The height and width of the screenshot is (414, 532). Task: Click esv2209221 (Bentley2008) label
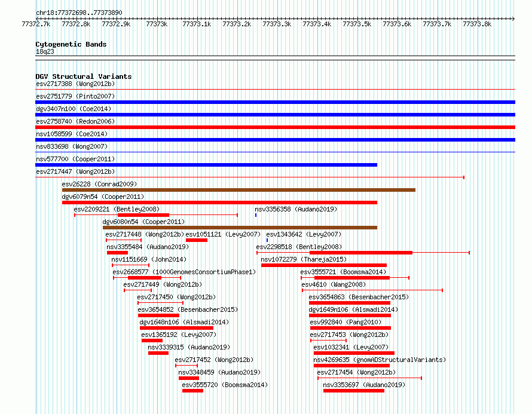pyautogui.click(x=117, y=209)
